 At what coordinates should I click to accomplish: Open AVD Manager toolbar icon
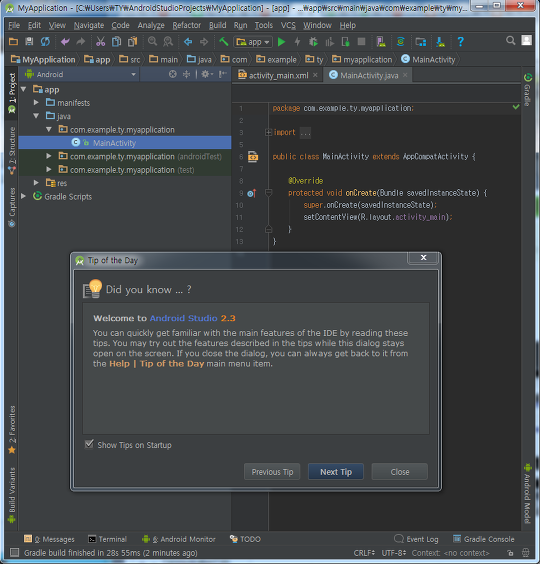pyautogui.click(x=381, y=42)
